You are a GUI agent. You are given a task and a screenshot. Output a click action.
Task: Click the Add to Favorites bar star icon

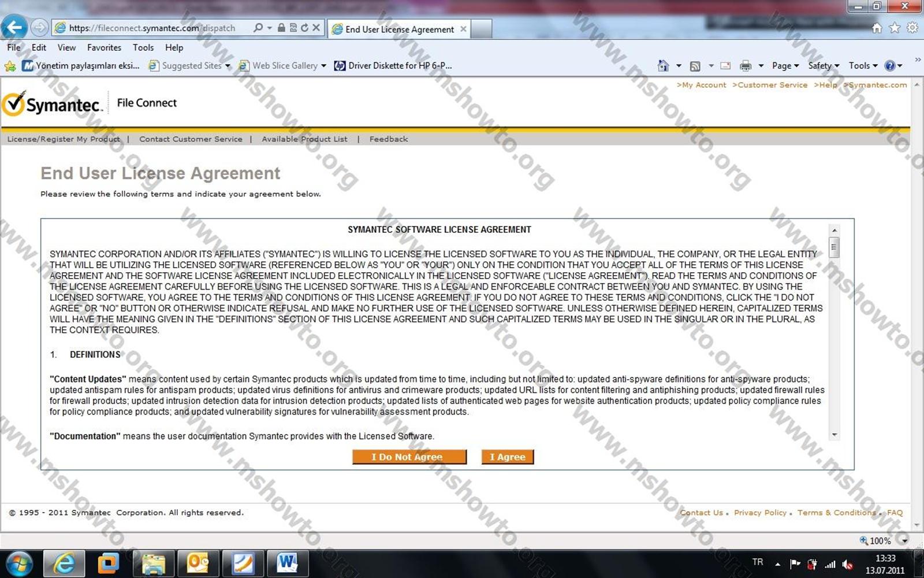(10, 66)
